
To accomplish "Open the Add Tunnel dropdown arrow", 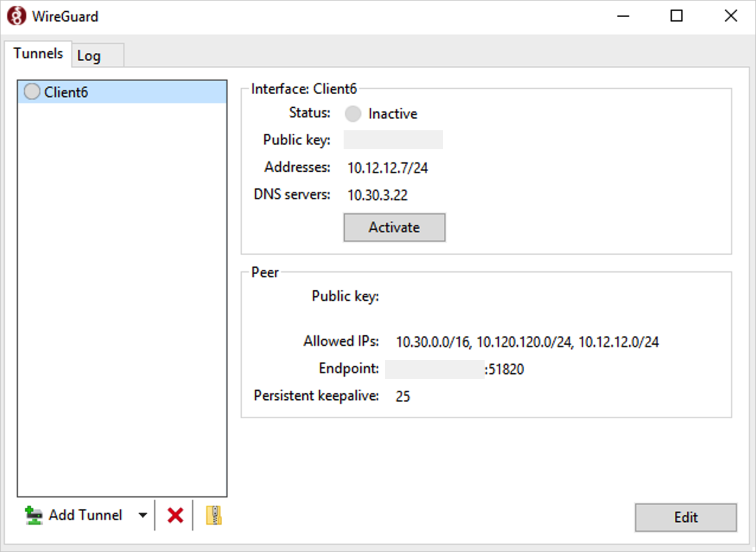I will point(142,515).
